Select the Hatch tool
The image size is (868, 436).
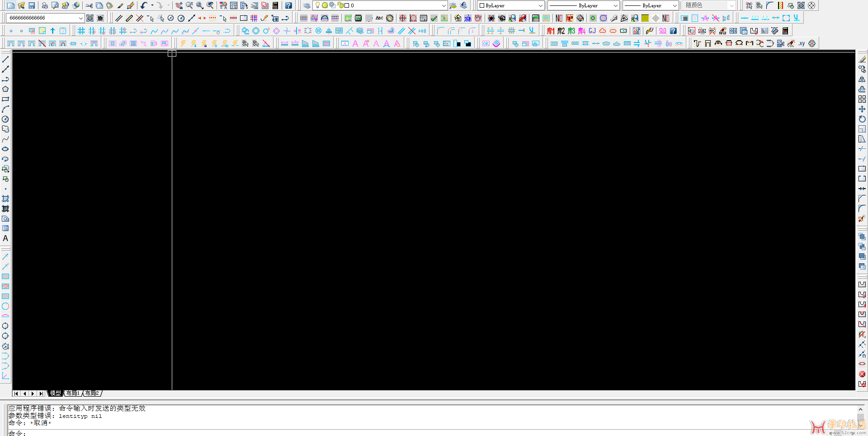(5, 199)
